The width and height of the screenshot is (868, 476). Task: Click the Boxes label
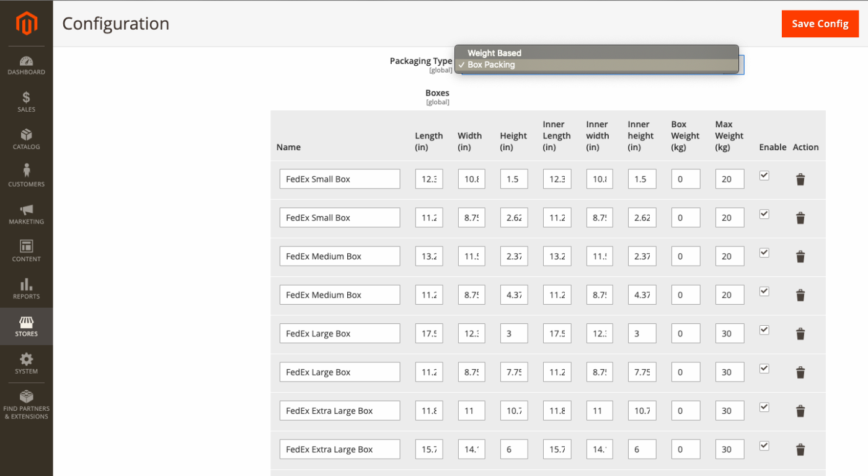point(437,93)
